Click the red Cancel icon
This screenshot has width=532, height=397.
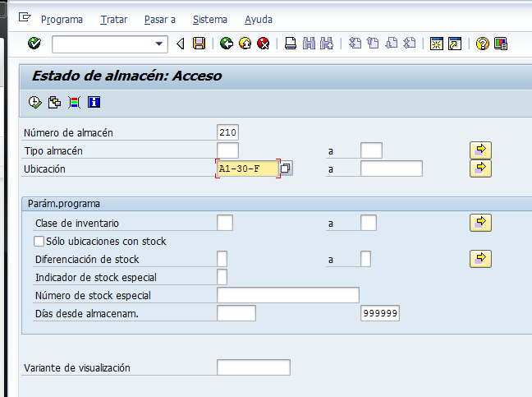click(263, 44)
